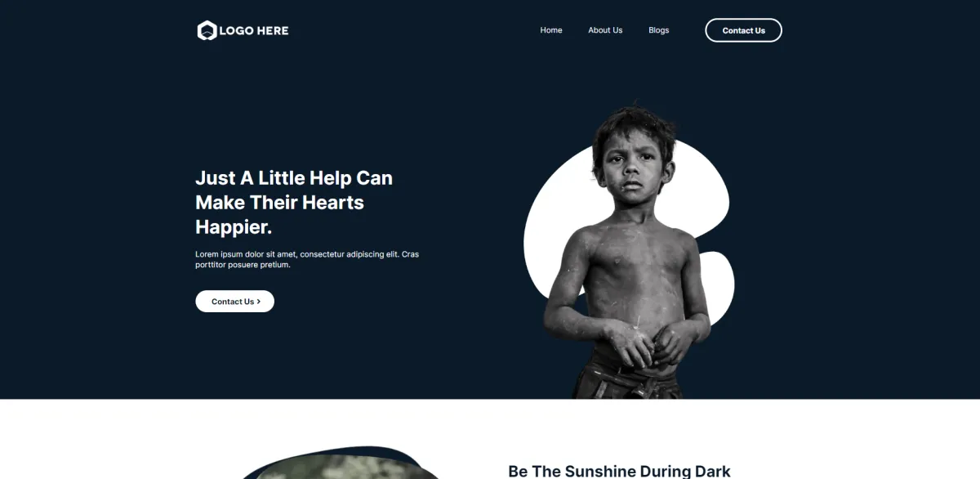Image resolution: width=980 pixels, height=479 pixels.
Task: Select the black-and-white boy photo
Action: coord(628,250)
